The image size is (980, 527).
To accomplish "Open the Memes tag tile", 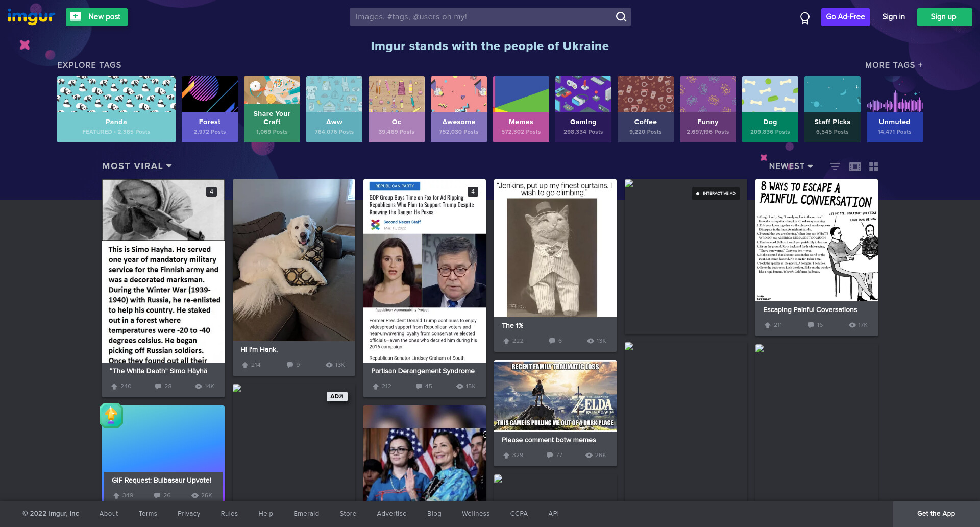I will click(521, 109).
